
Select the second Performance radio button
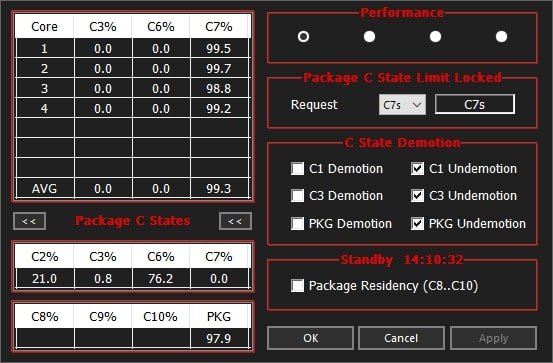(369, 36)
